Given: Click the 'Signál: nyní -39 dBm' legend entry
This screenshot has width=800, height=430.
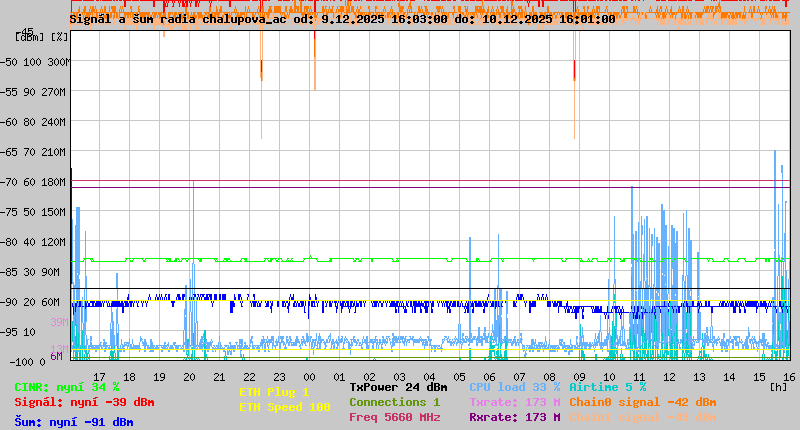Looking at the screenshot, I should click(x=84, y=402).
